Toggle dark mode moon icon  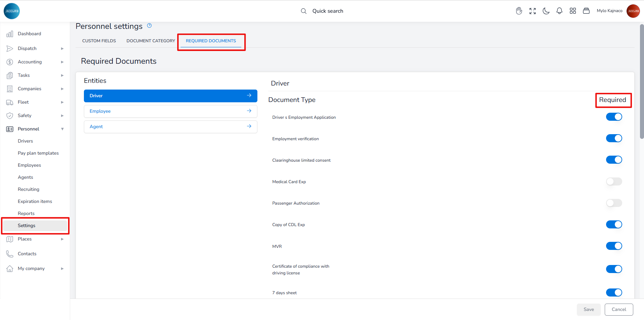pos(546,11)
